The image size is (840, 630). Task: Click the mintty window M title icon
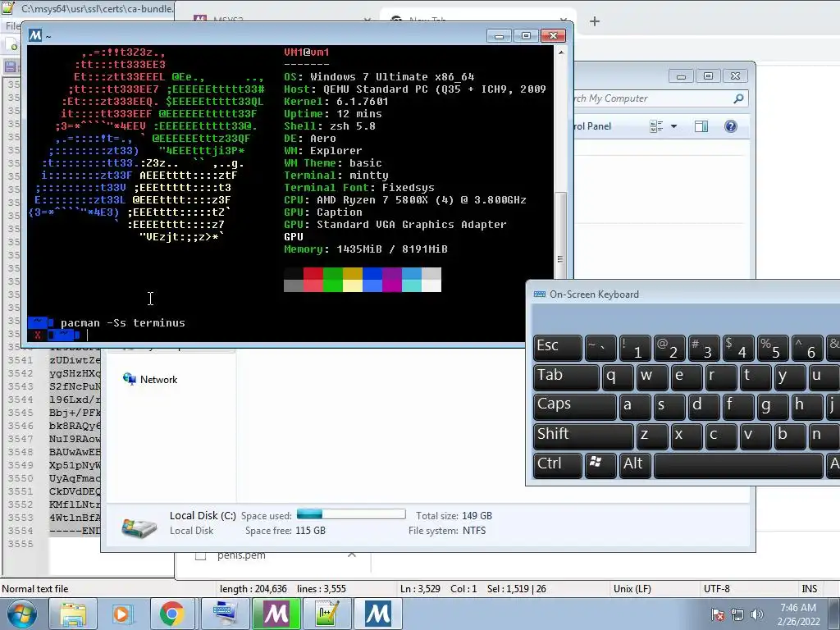coord(35,35)
